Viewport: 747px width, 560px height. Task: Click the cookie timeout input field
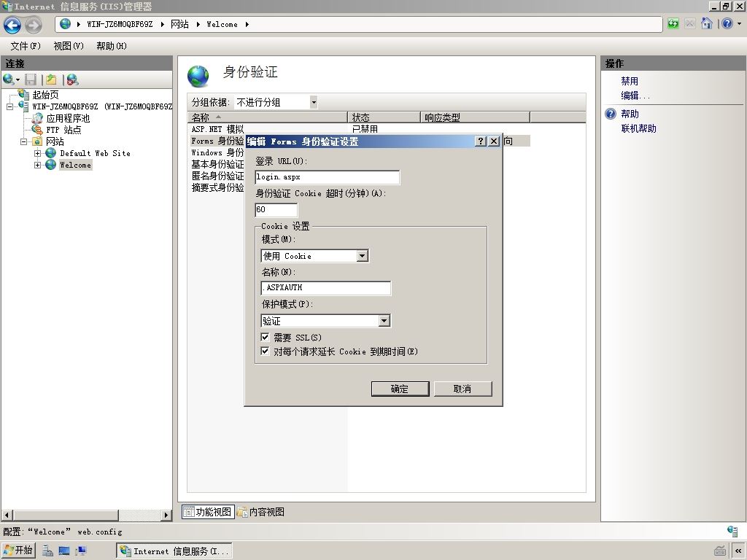[276, 209]
